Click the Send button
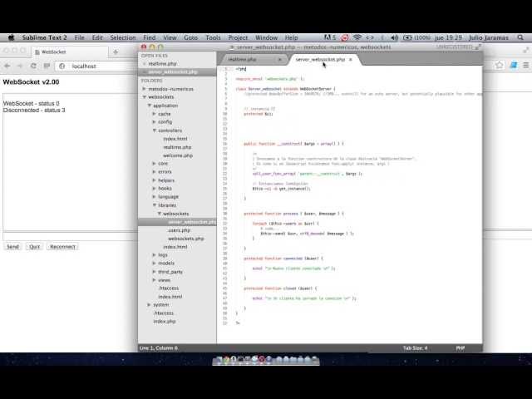This screenshot has height=399, width=532. 13,247
